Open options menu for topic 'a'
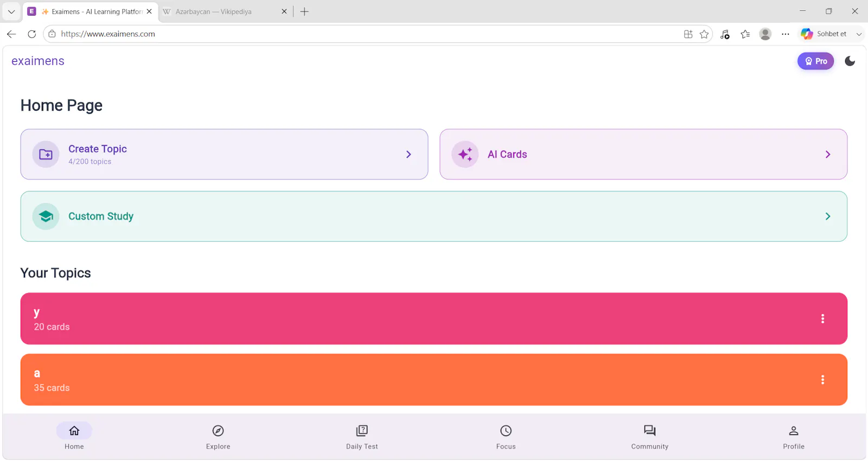The image size is (868, 461). [x=822, y=380]
